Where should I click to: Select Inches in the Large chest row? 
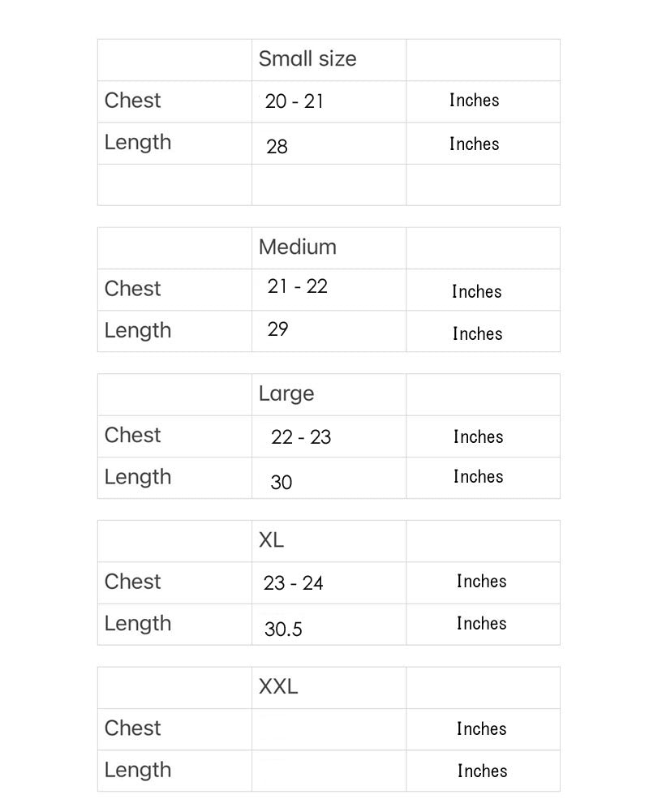point(478,437)
